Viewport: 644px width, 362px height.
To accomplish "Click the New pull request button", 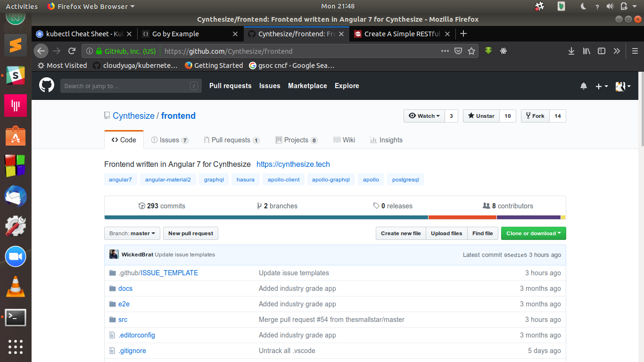I will [x=190, y=233].
